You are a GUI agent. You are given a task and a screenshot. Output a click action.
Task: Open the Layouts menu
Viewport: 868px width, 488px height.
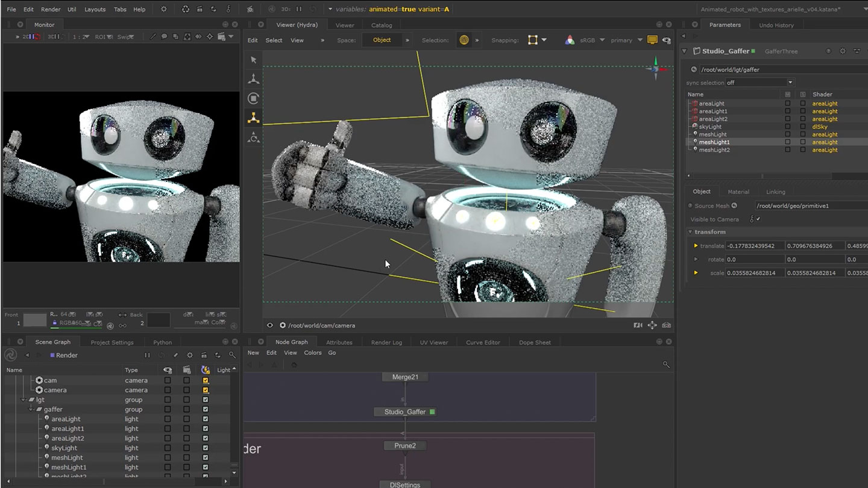[95, 9]
